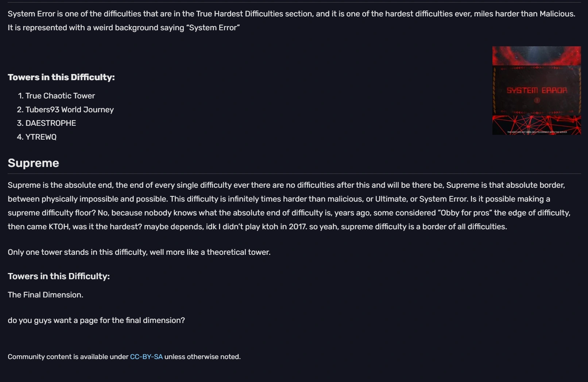Click the Tubers93 World Journey list entry
The image size is (588, 382).
[x=69, y=110]
